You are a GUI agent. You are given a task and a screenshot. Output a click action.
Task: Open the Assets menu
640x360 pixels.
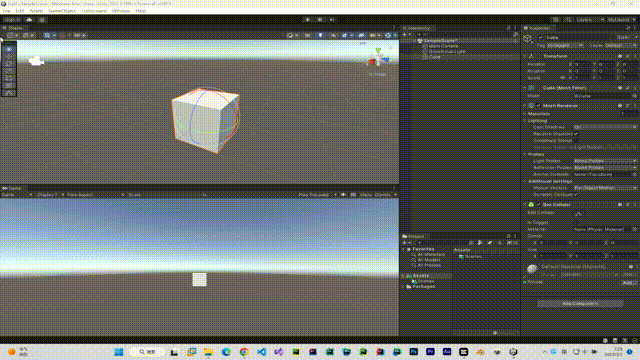coord(36,11)
